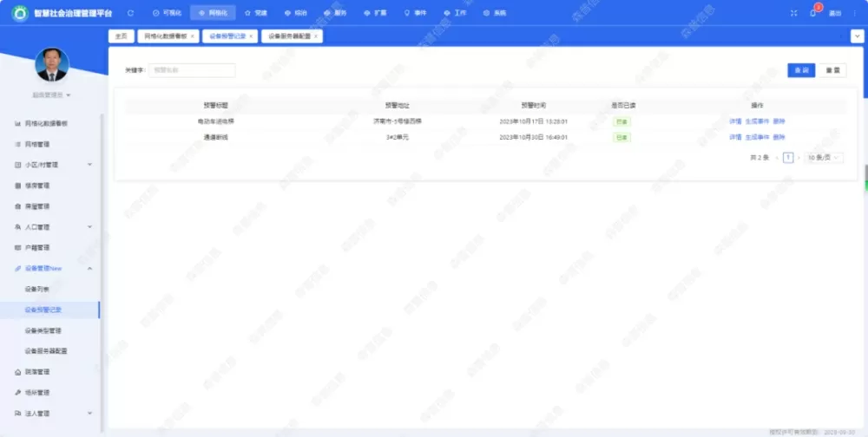
Task: Open 设备类型管理 submenu item
Action: tap(43, 331)
